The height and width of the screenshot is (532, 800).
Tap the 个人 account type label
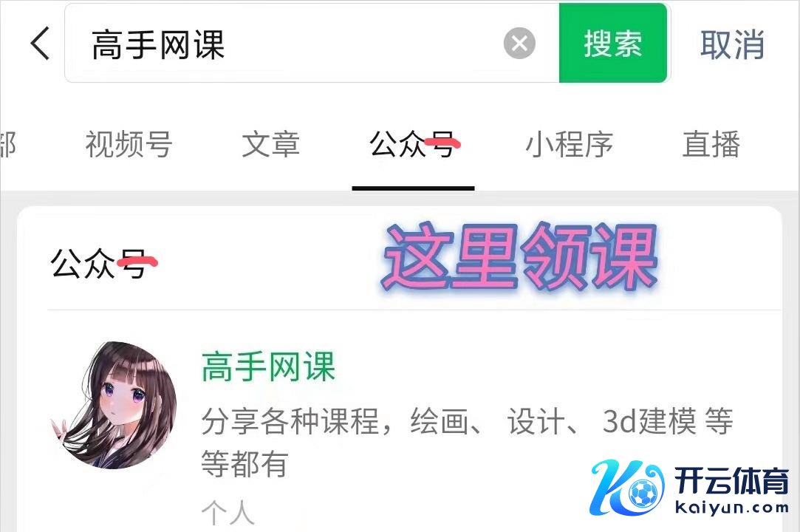pos(228,513)
